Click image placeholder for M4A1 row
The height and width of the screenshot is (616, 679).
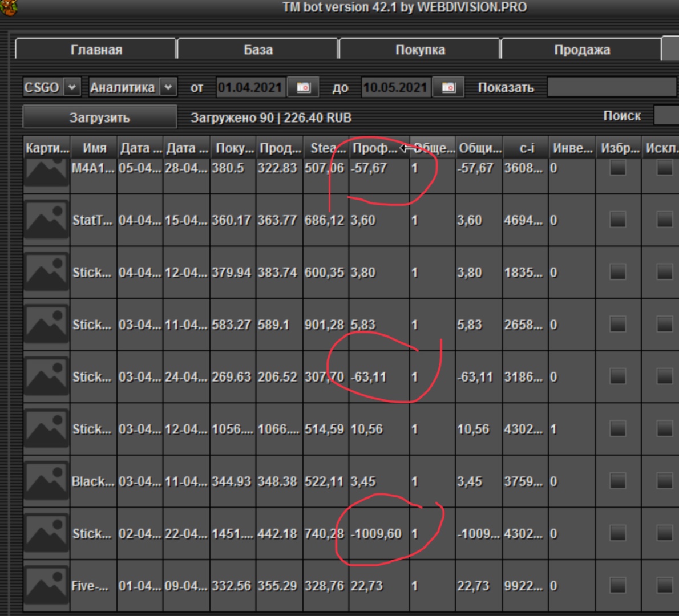[x=46, y=171]
